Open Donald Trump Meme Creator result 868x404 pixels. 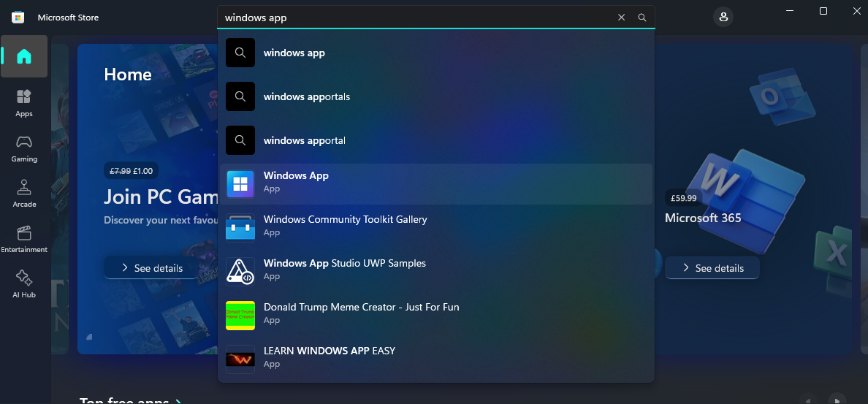coord(435,316)
